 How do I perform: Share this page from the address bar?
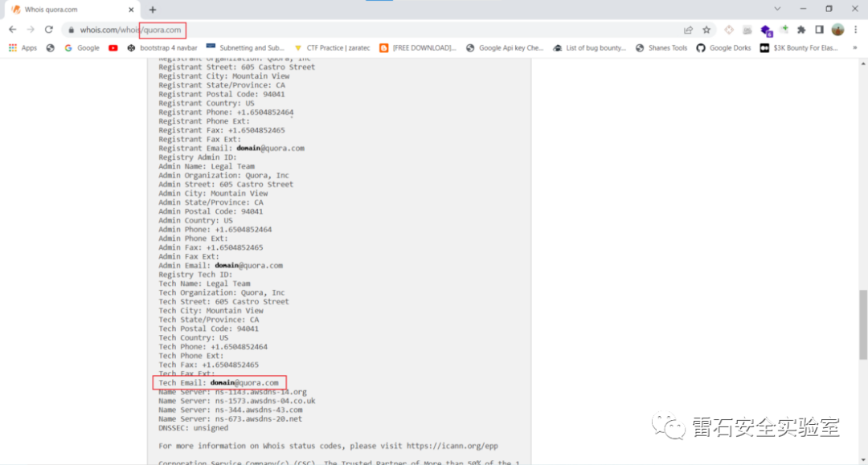point(688,30)
